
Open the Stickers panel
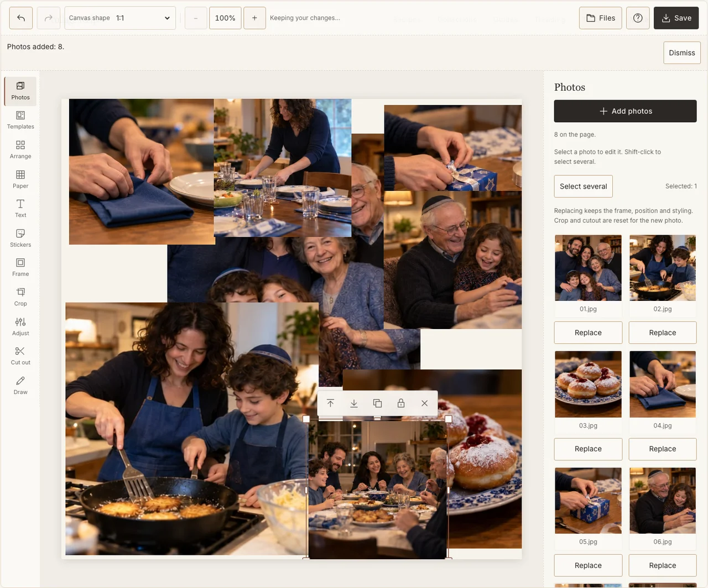[x=20, y=238]
